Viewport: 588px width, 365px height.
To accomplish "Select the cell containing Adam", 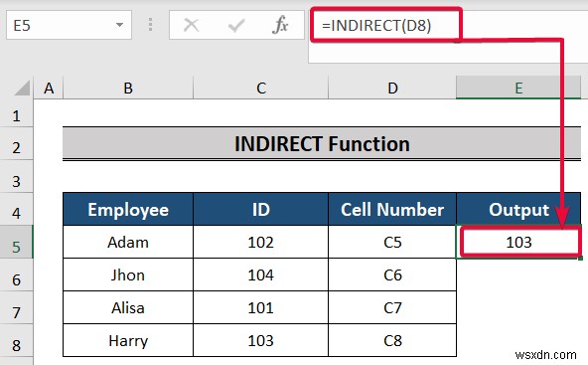I will (128, 242).
